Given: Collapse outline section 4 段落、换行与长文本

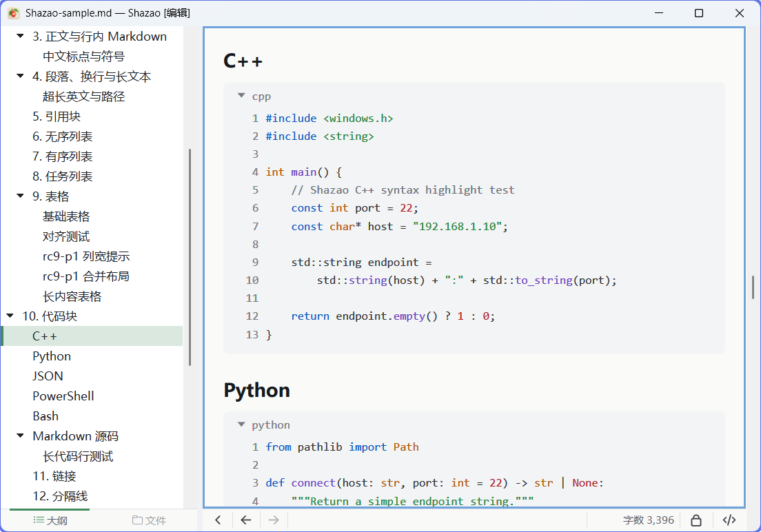Looking at the screenshot, I should [21, 76].
